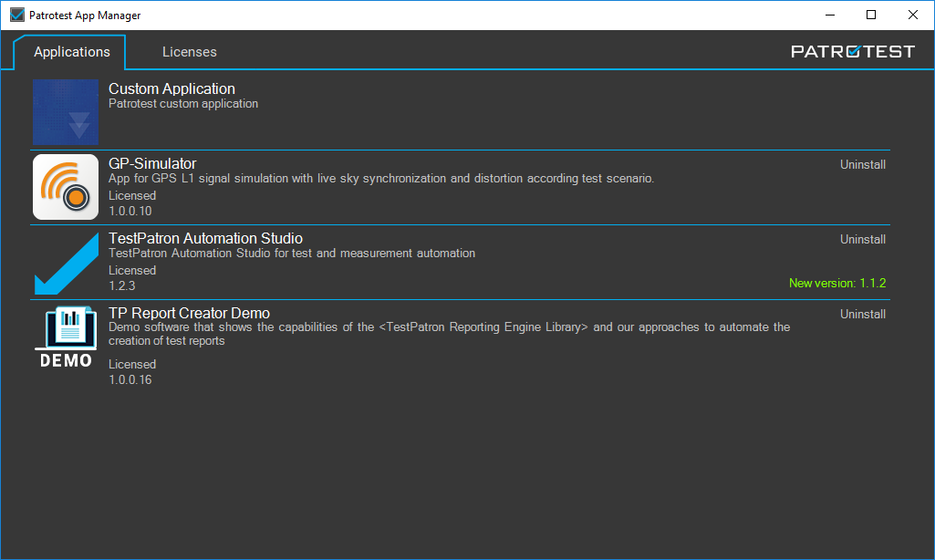Image resolution: width=935 pixels, height=560 pixels.
Task: Click the Custom Application blue icon
Action: pos(66,112)
